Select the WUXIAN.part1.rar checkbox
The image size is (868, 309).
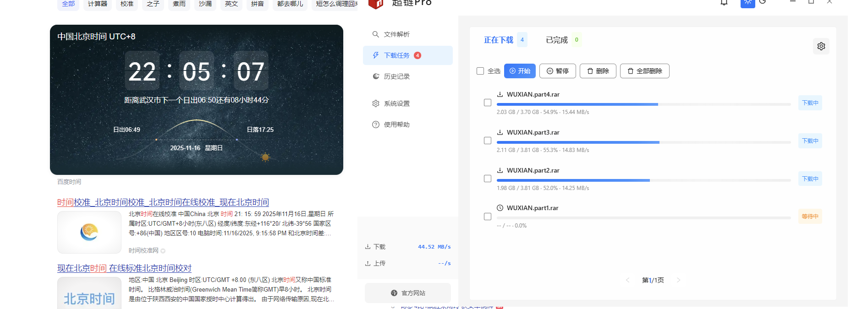point(488,217)
